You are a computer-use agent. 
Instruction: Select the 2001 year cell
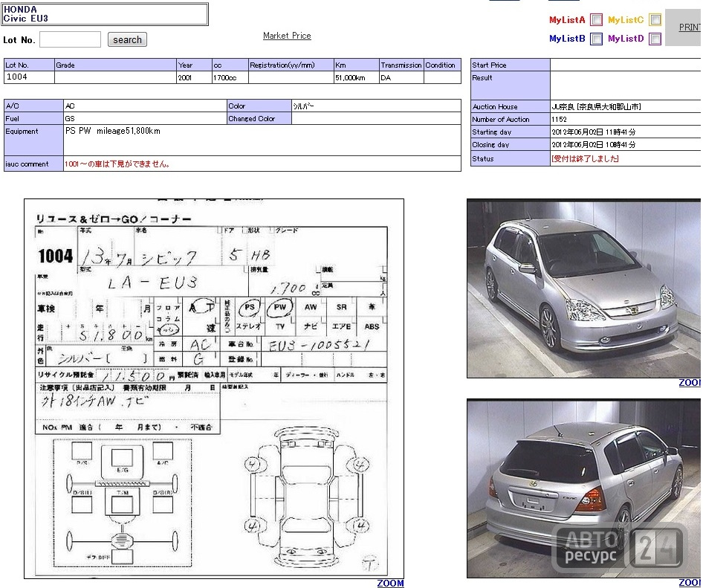pos(194,77)
